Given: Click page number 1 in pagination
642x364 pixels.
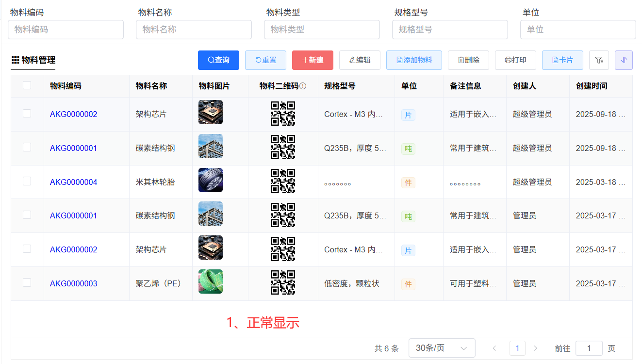Looking at the screenshot, I should (x=517, y=348).
